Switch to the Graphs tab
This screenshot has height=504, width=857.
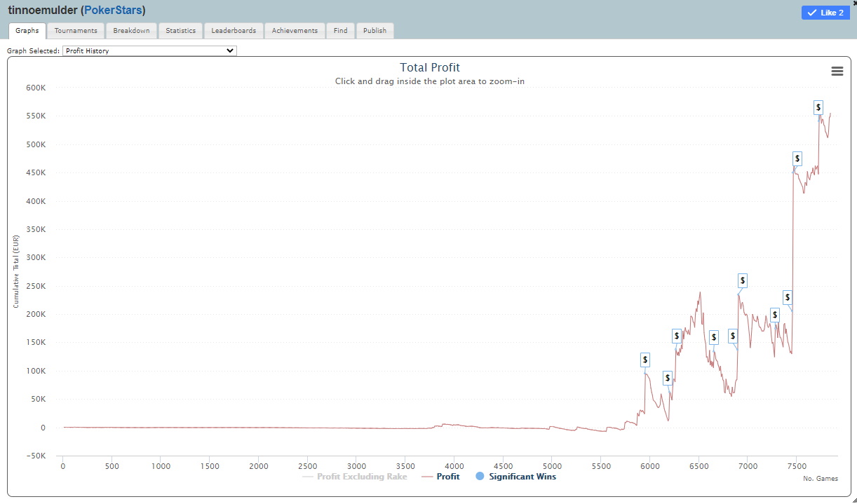(27, 31)
